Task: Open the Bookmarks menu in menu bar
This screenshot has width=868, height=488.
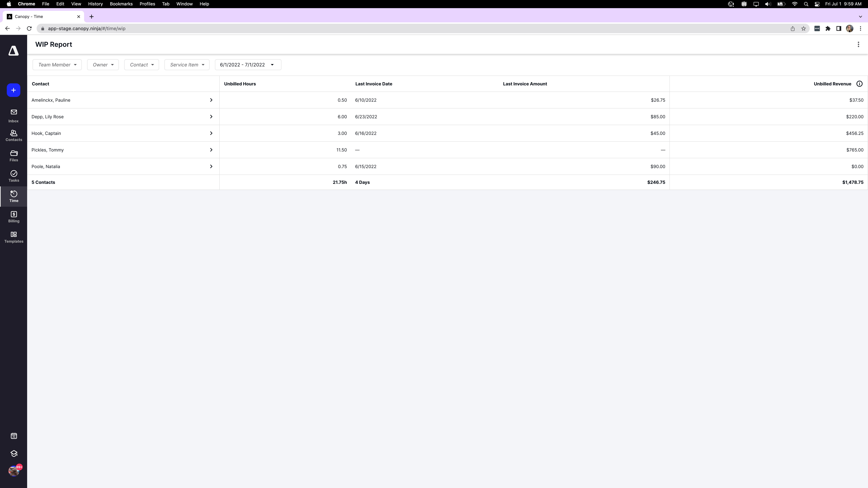Action: coord(121,4)
